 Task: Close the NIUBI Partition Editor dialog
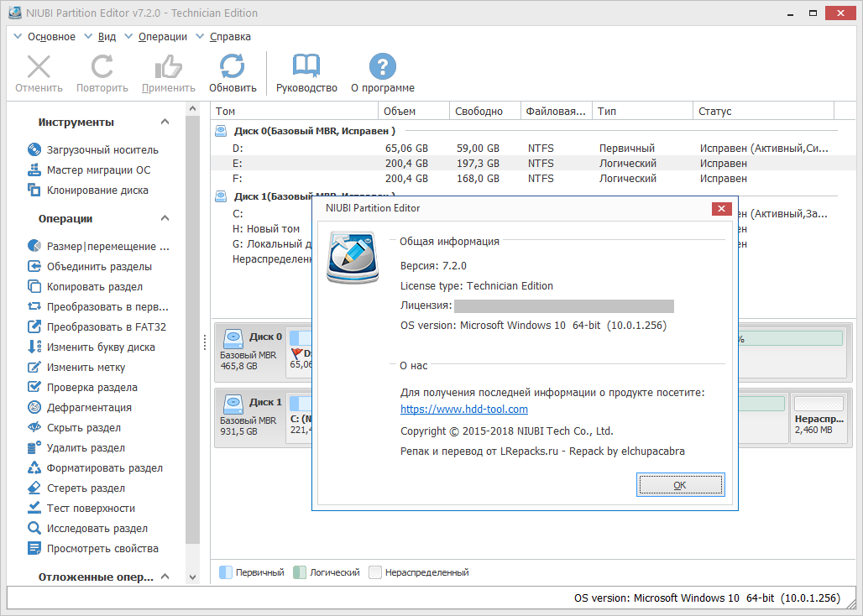[720, 208]
